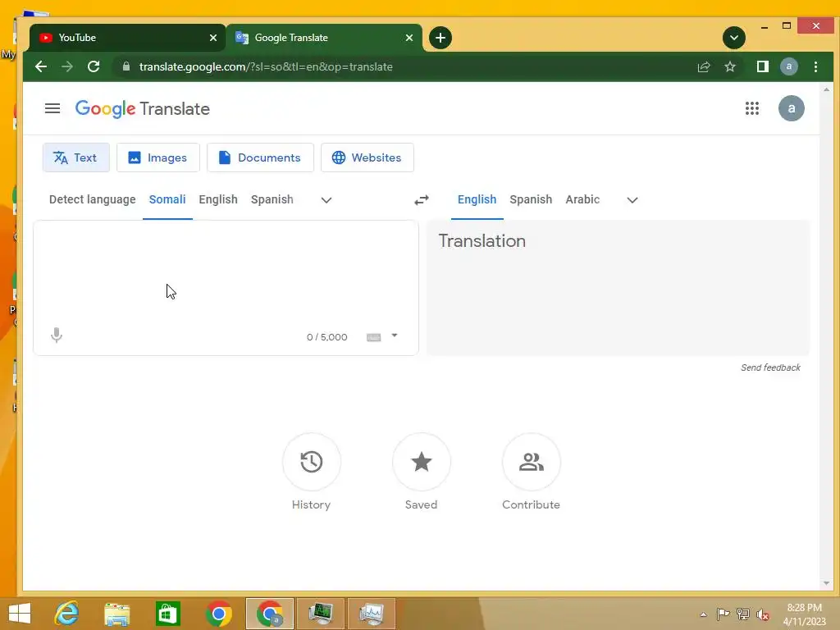This screenshot has width=840, height=630.
Task: Select English as target language
Action: [477, 199]
